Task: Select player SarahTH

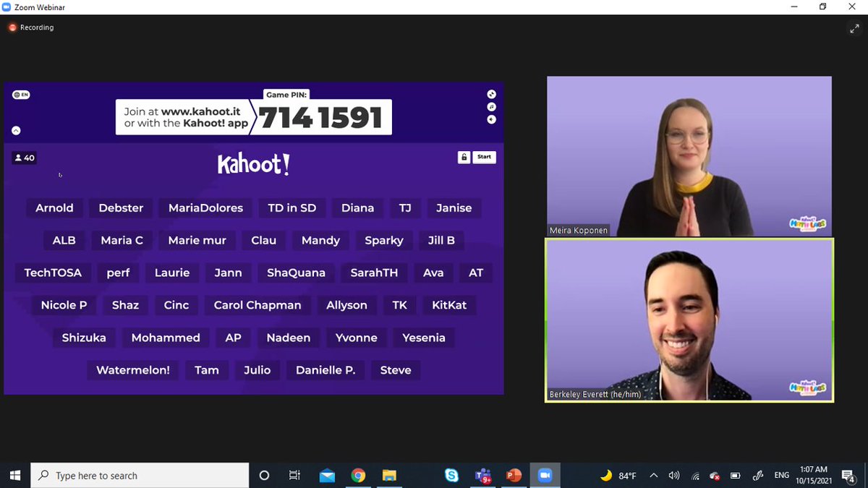Action: [374, 273]
